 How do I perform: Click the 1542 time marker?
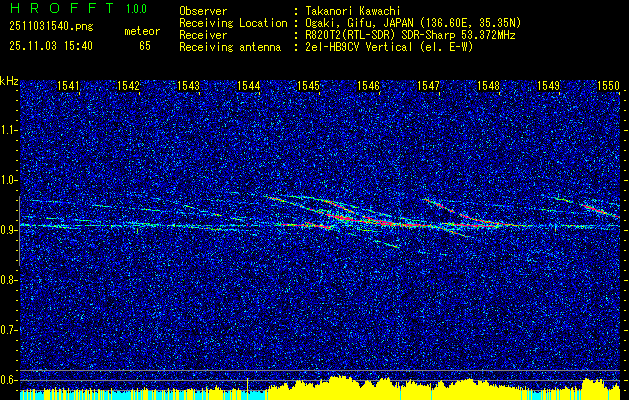(128, 85)
